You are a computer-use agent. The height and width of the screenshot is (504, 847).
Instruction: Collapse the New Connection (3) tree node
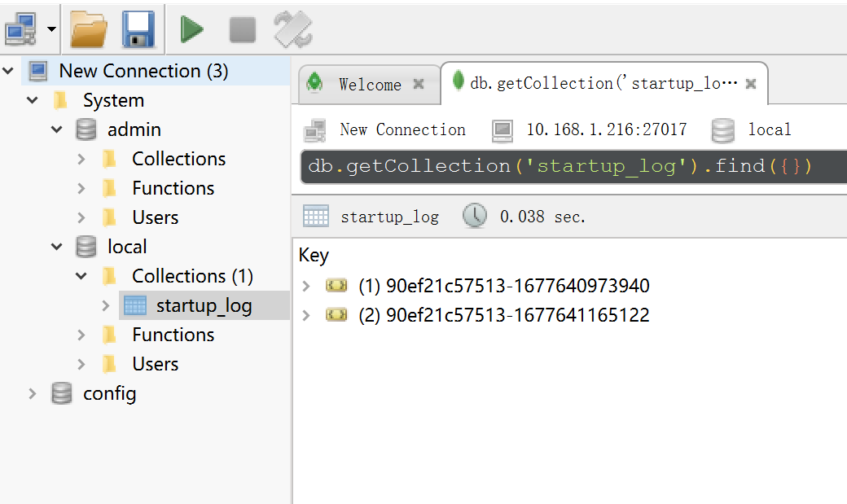pyautogui.click(x=8, y=71)
